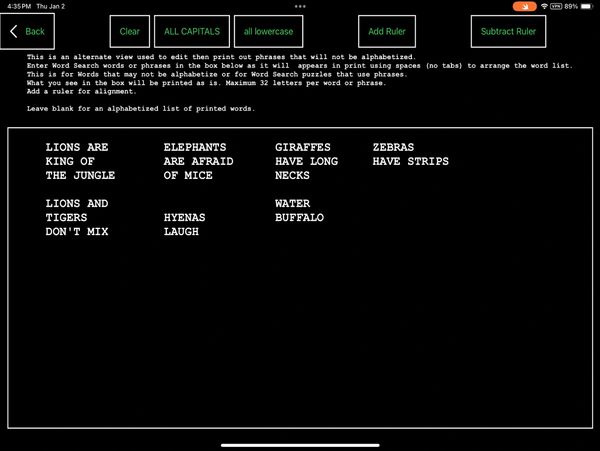Tap the status bar clock time
The image size is (600, 451).
19,6
